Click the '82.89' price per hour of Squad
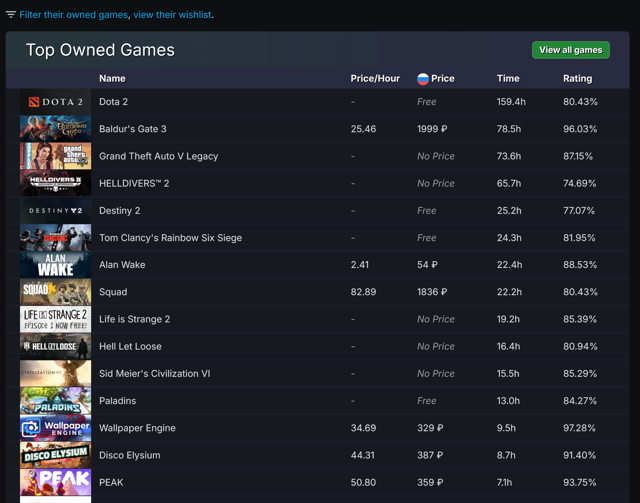This screenshot has height=503, width=640. pos(363,292)
